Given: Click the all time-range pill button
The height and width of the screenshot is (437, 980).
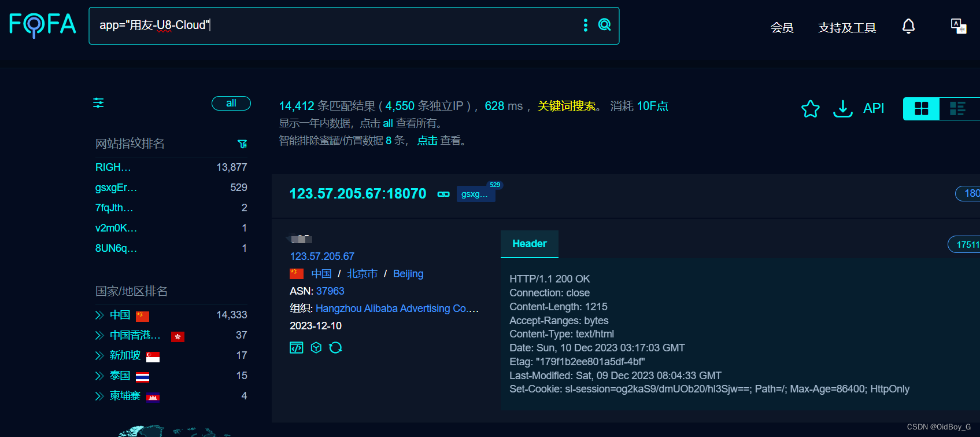Looking at the screenshot, I should 231,103.
